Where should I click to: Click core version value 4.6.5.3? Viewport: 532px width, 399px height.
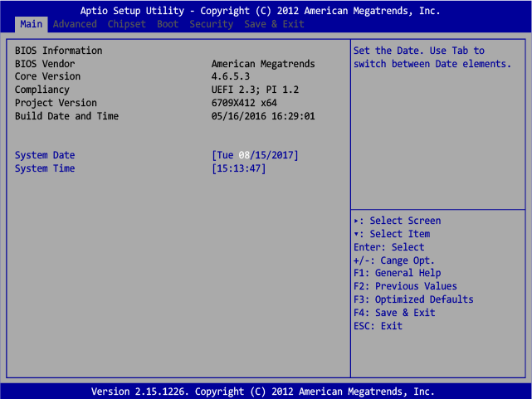[231, 76]
